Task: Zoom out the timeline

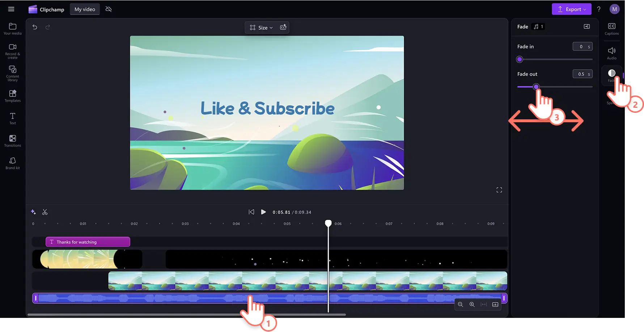Action: click(x=461, y=305)
